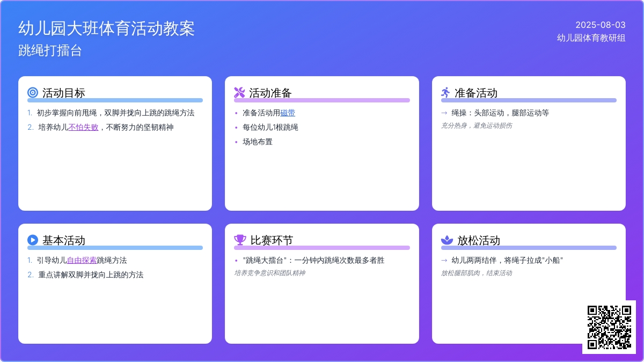Select the line 绳操：头部运动，腿部运动等

[x=500, y=113]
